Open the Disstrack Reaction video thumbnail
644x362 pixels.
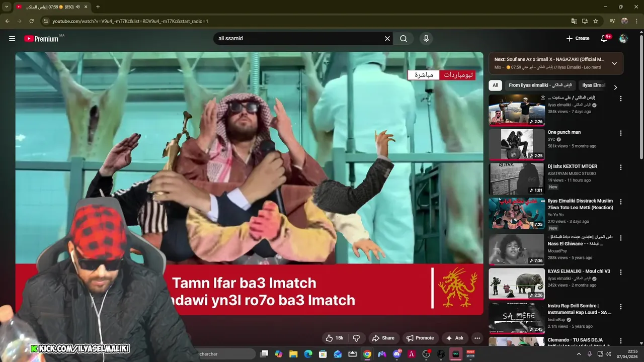point(517,213)
